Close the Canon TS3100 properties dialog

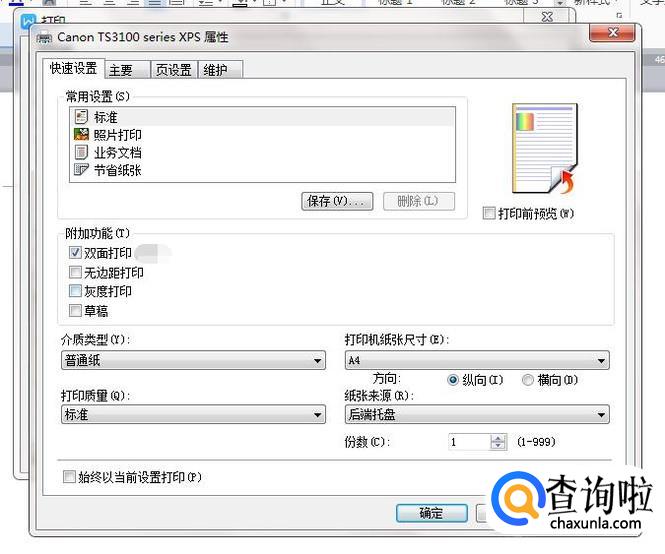pos(612,33)
